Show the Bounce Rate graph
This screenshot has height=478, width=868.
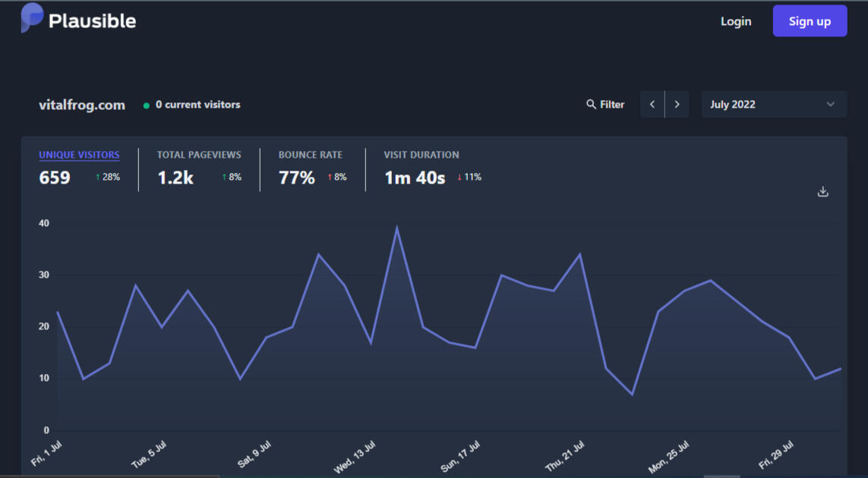coord(310,155)
